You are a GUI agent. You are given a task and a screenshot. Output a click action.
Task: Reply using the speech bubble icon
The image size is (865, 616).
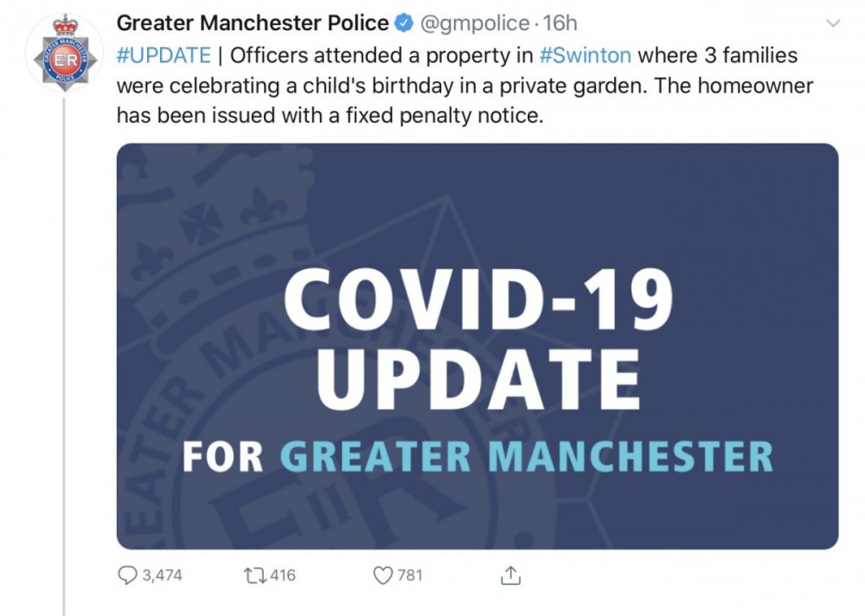[x=127, y=574]
